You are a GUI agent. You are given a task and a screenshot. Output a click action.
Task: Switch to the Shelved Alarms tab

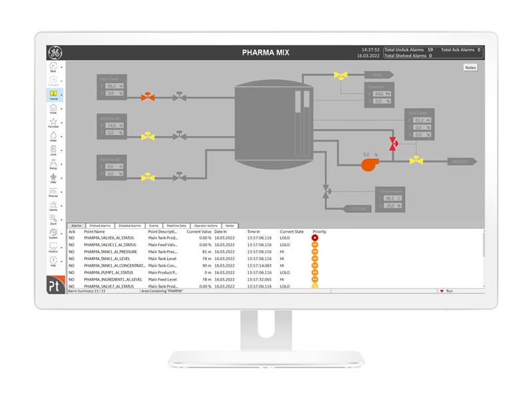pos(100,225)
